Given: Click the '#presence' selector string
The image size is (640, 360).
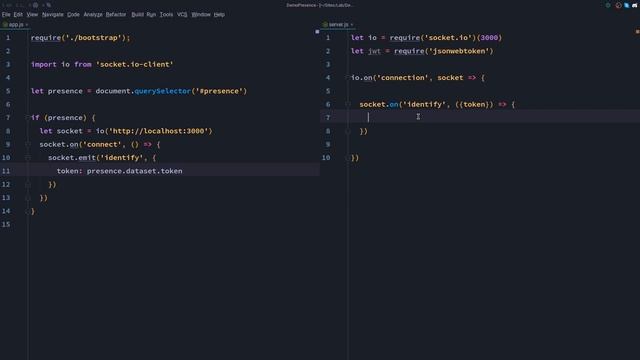Looking at the screenshot, I should 219,91.
